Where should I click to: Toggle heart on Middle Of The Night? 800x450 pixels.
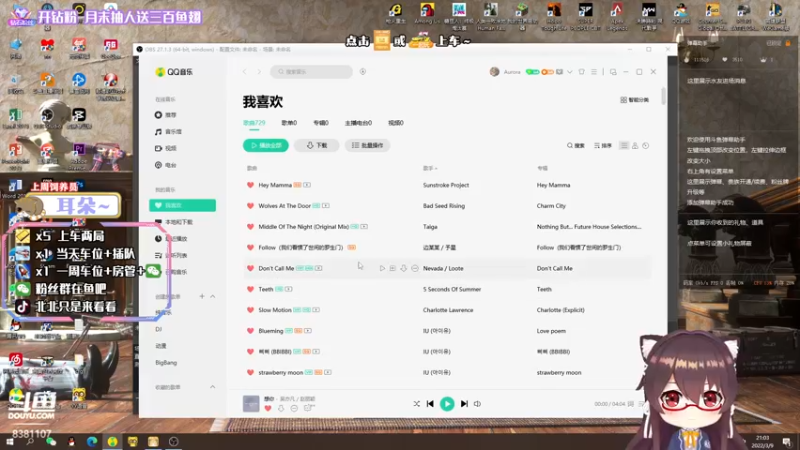pyautogui.click(x=251, y=227)
